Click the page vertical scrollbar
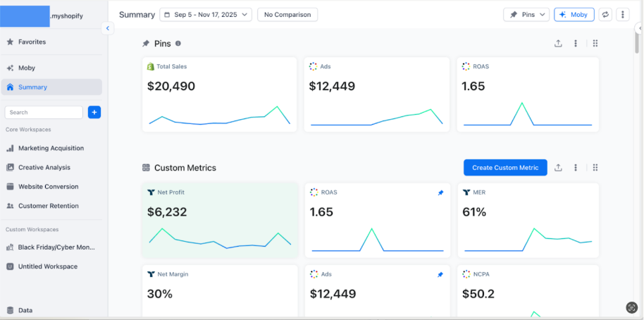Image resolution: width=644 pixels, height=320 pixels. click(x=638, y=42)
